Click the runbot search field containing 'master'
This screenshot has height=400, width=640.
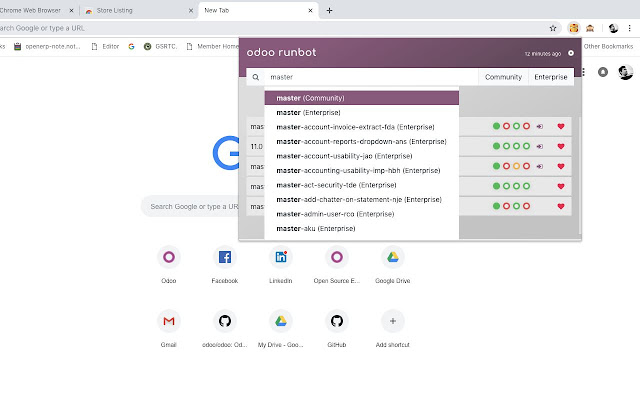click(x=371, y=77)
